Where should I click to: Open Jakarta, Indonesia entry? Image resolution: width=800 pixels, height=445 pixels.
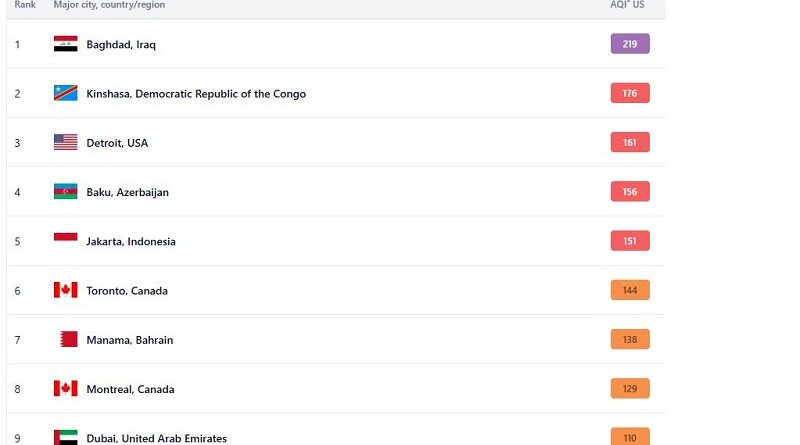[130, 242]
